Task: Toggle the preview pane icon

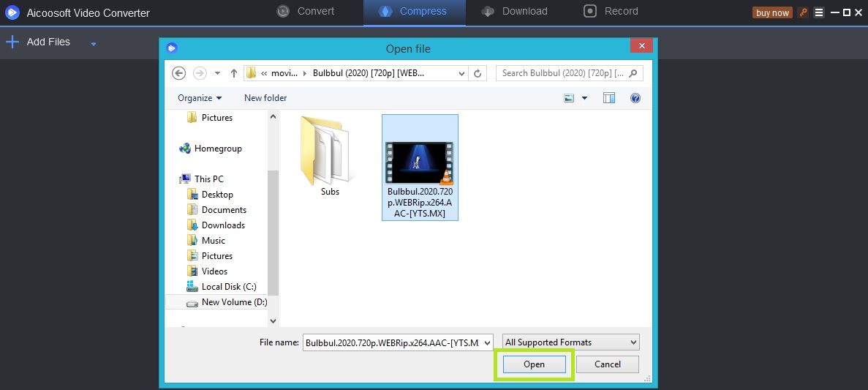Action: click(x=609, y=98)
